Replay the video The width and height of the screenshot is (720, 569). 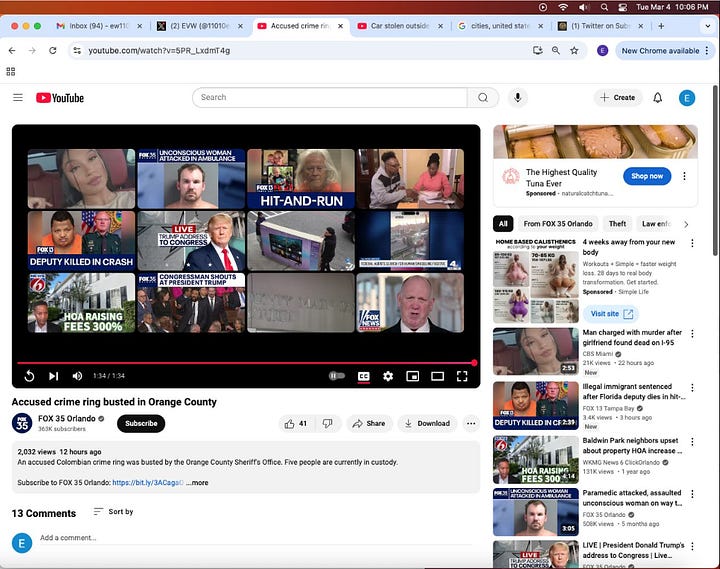click(x=29, y=376)
